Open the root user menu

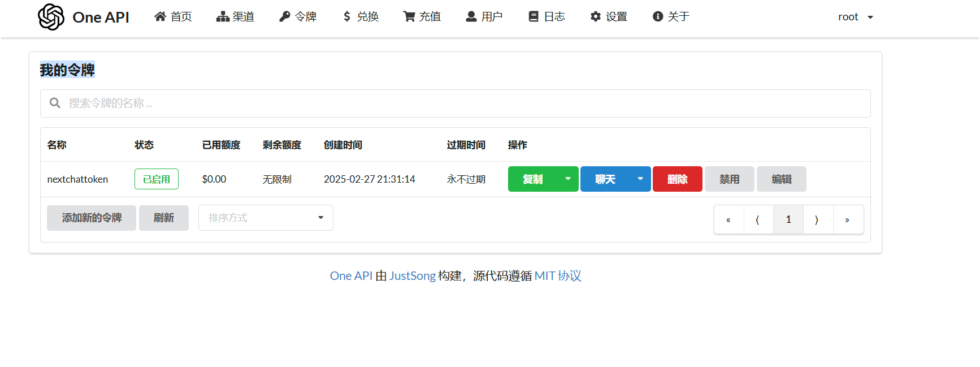(855, 17)
